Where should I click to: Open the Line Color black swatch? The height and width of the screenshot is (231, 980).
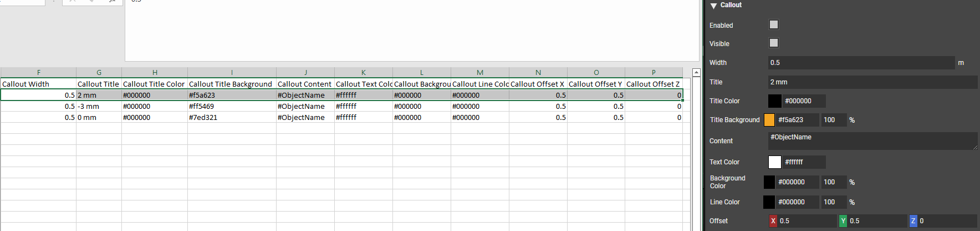pos(769,202)
